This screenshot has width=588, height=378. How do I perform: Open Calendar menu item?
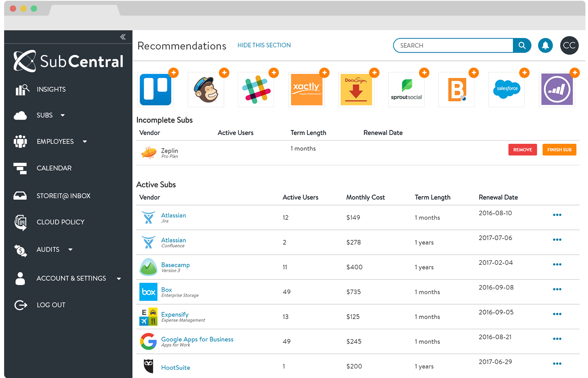point(54,168)
